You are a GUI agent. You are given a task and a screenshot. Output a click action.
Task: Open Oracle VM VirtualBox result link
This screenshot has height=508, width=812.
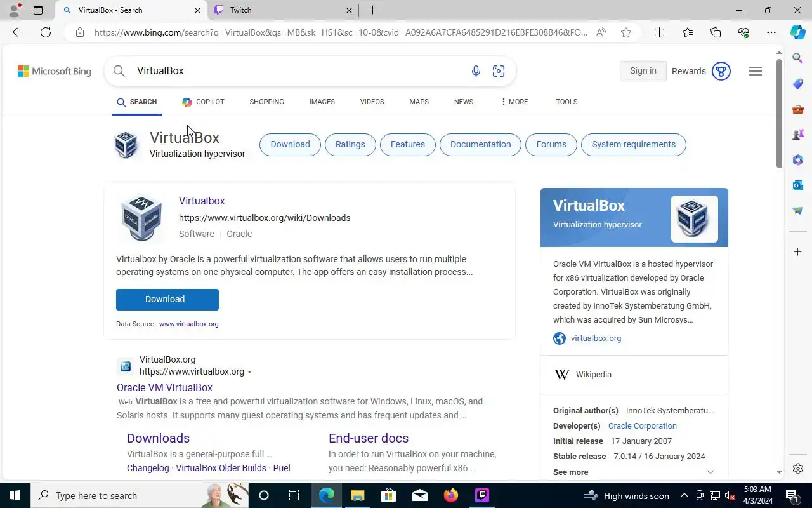tap(164, 387)
